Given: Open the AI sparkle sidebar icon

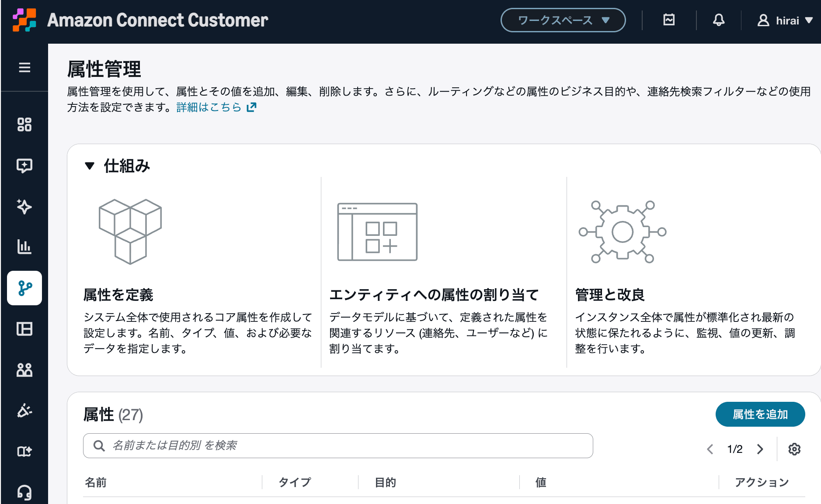Looking at the screenshot, I should 24,206.
